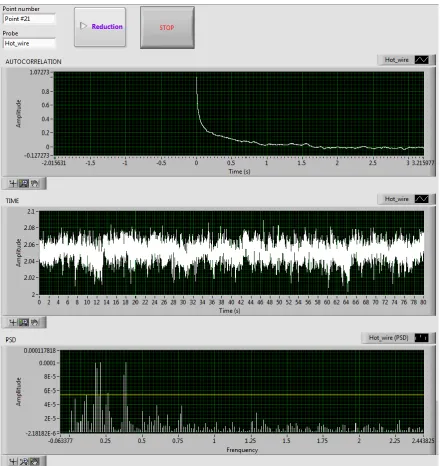Click Hot_wire legend label on Autocorrelation graph

click(x=397, y=60)
